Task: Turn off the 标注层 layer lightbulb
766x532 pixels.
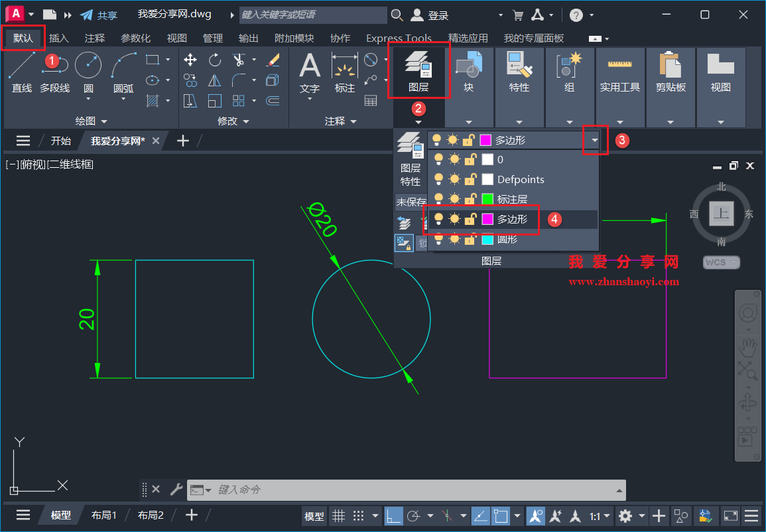Action: (x=439, y=197)
